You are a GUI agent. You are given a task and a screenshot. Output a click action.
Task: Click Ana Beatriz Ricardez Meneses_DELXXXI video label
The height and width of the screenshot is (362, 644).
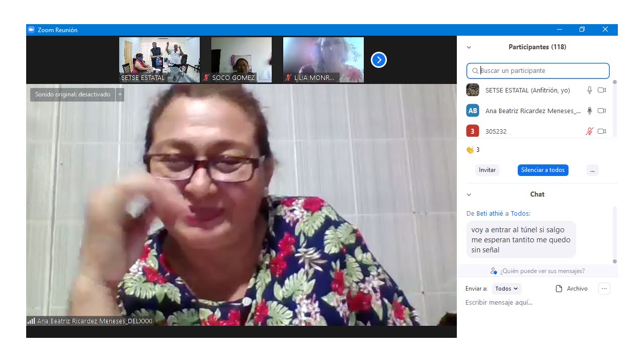95,321
